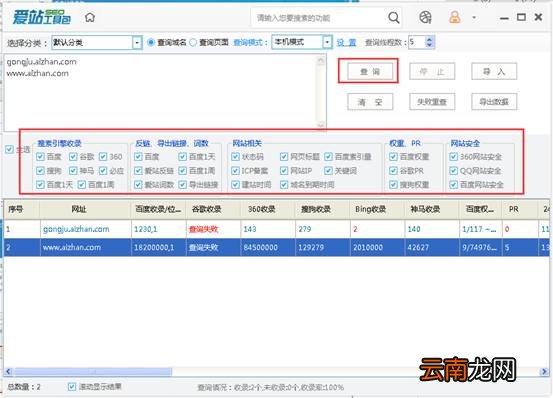Open the 设置 link
553x398 pixels.
click(x=346, y=43)
